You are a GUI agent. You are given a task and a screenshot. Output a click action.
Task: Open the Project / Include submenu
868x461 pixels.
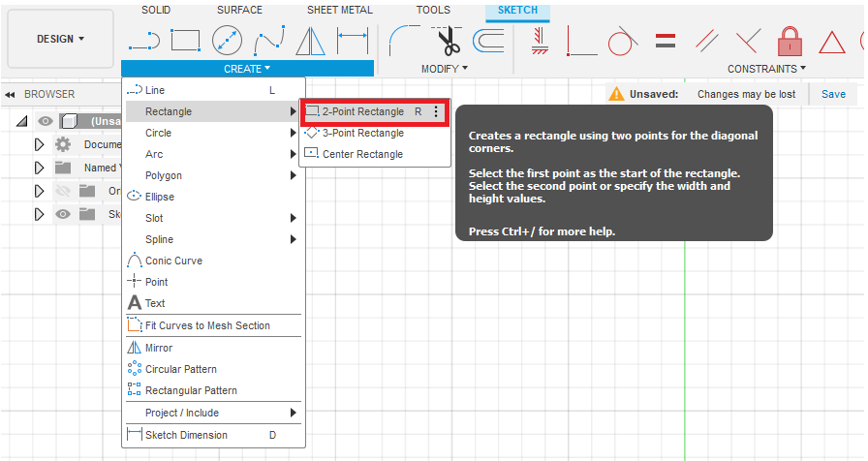point(214,413)
